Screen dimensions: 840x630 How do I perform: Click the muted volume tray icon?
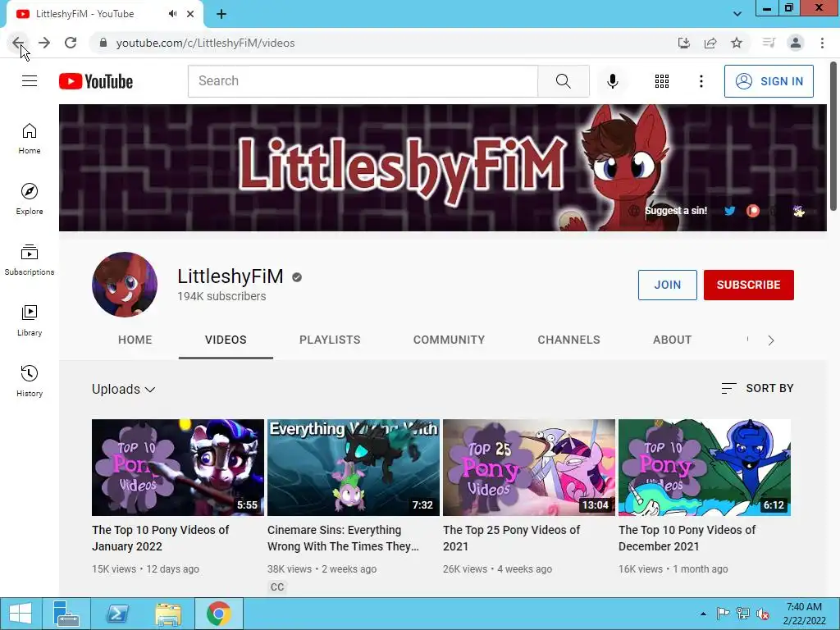[762, 614]
